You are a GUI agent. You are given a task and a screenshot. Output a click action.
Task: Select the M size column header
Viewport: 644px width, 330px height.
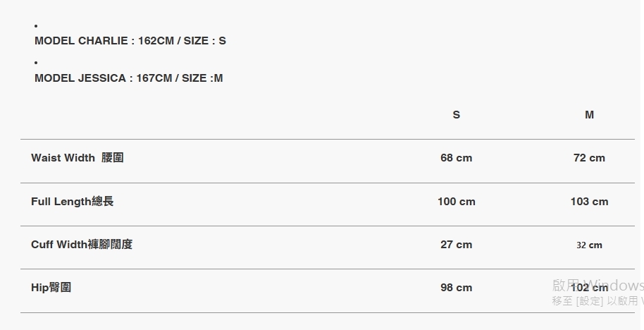coord(589,115)
